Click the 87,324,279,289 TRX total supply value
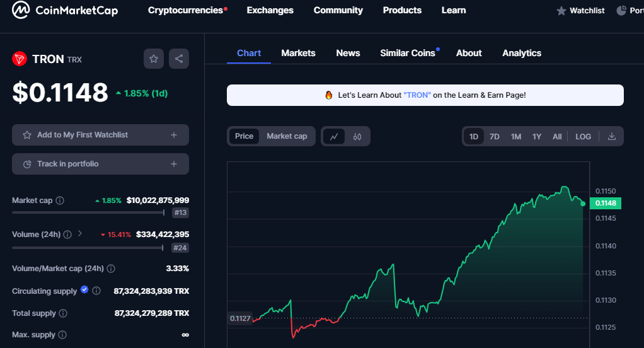The width and height of the screenshot is (644, 348). [152, 313]
